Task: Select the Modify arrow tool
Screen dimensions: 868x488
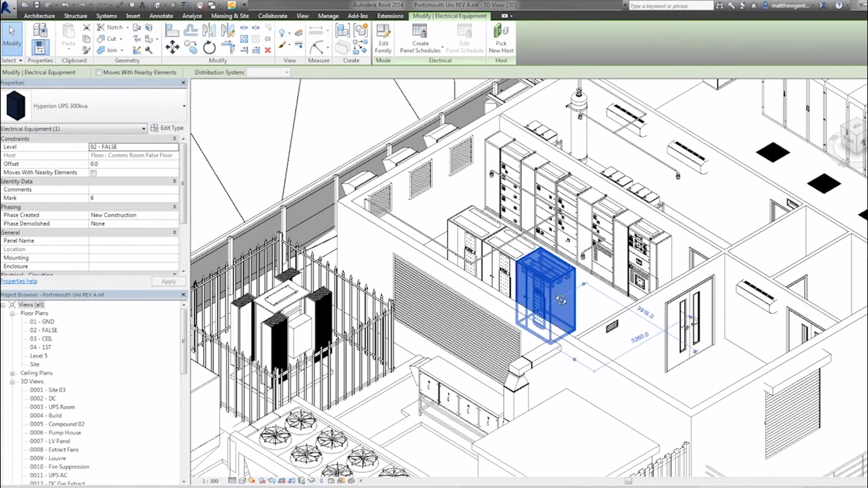Action: pyautogui.click(x=11, y=38)
